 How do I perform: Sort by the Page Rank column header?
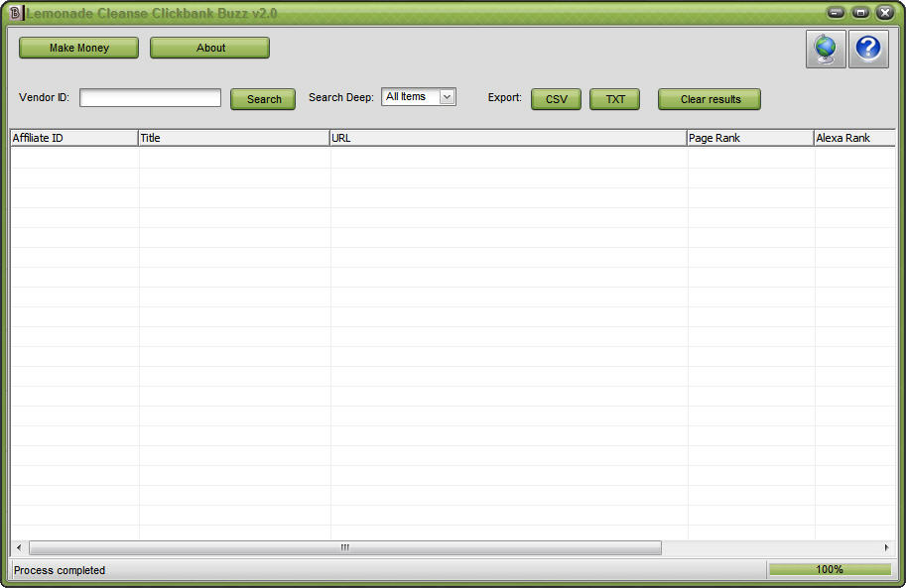coord(750,138)
